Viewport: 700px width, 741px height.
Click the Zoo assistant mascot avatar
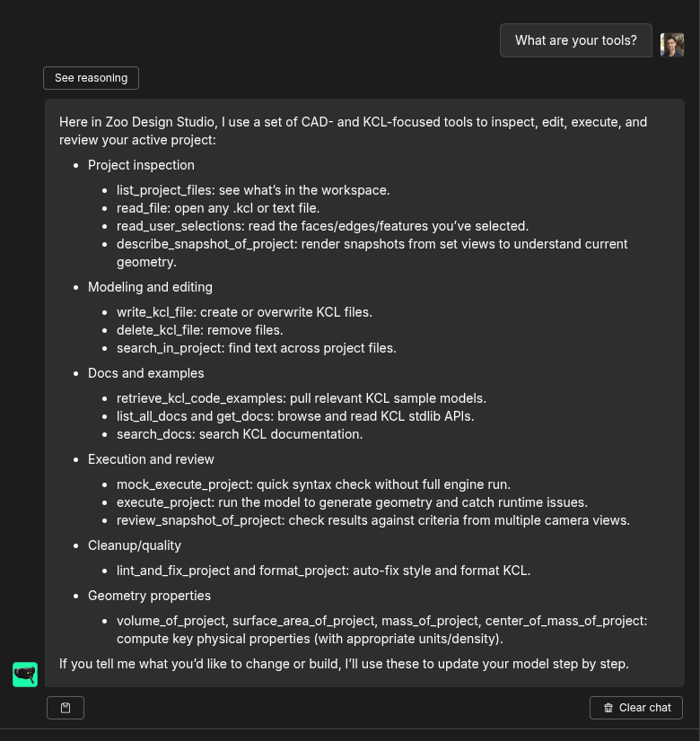[25, 675]
